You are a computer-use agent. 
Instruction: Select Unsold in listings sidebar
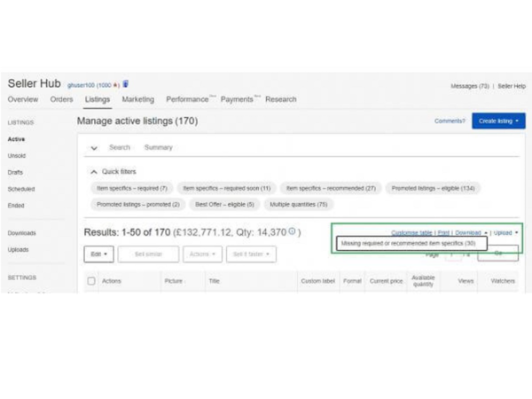(17, 156)
